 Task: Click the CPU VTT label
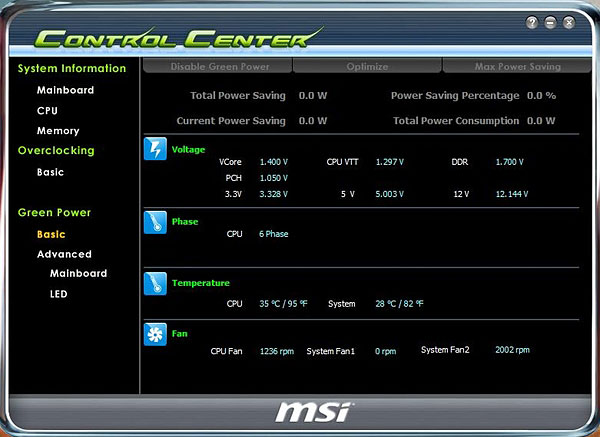coord(342,162)
